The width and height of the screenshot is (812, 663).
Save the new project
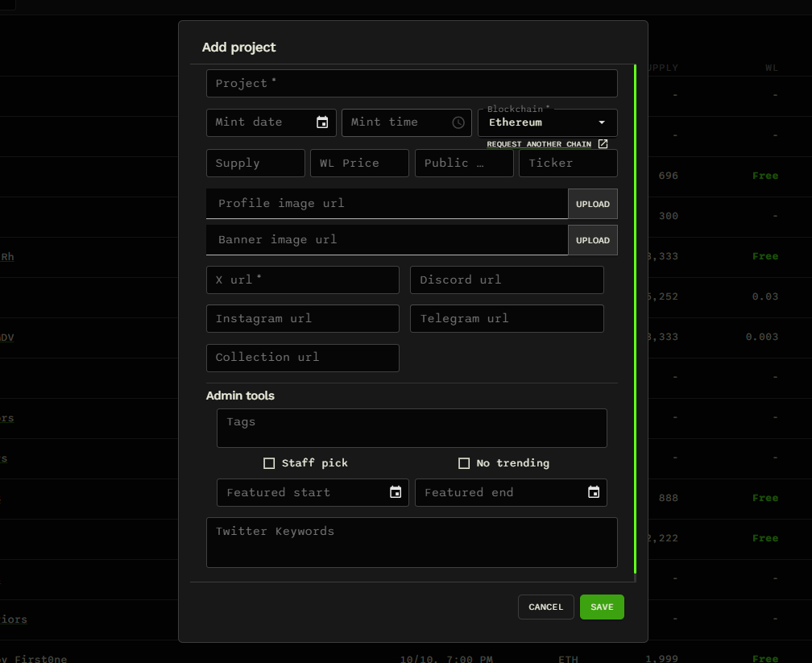(x=602, y=607)
